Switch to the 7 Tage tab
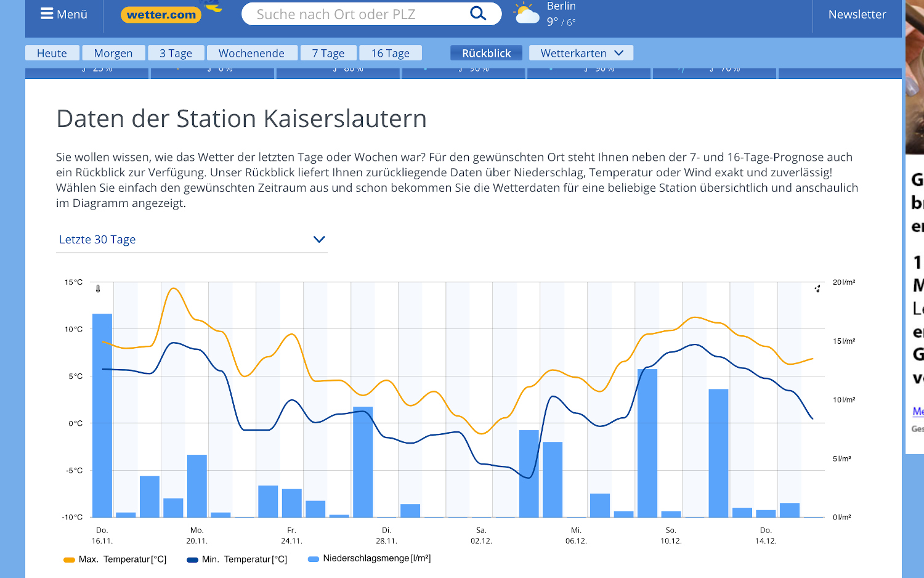Viewport: 924px width, 578px height. click(328, 53)
